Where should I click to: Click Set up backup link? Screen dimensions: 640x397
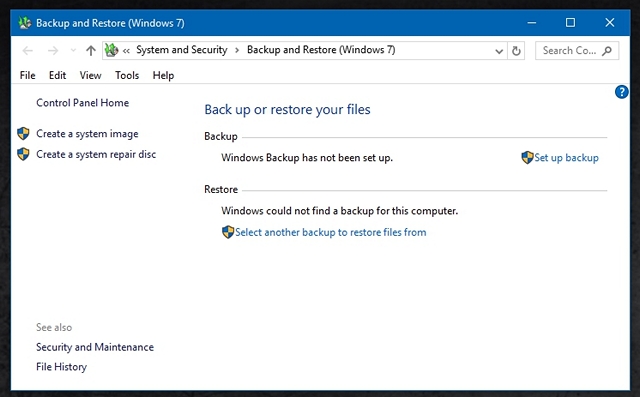click(567, 158)
